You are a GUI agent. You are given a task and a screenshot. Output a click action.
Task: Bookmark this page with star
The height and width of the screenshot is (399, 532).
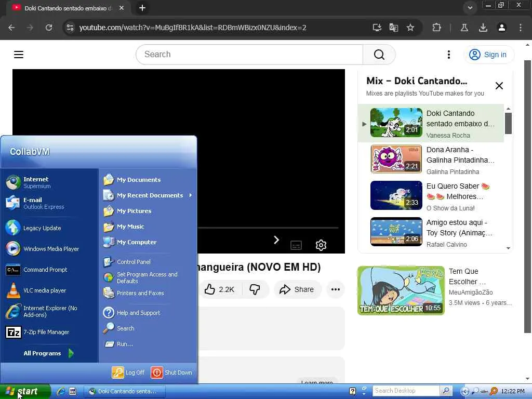pyautogui.click(x=410, y=28)
